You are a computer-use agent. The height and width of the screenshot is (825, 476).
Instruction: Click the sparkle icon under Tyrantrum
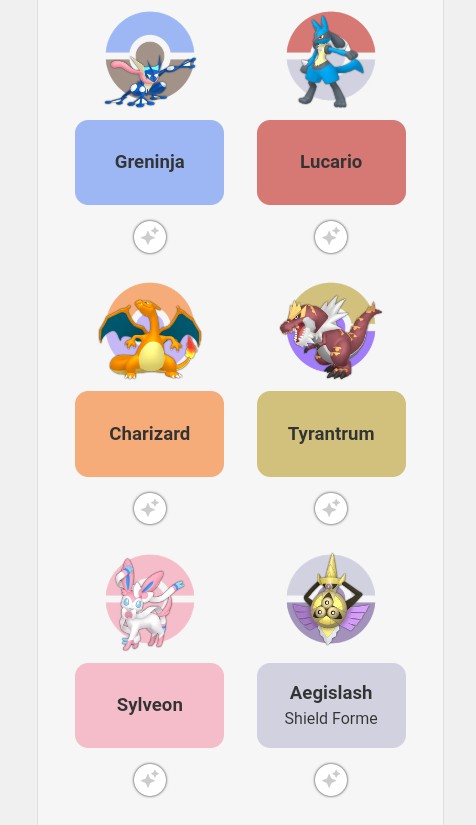(x=331, y=508)
